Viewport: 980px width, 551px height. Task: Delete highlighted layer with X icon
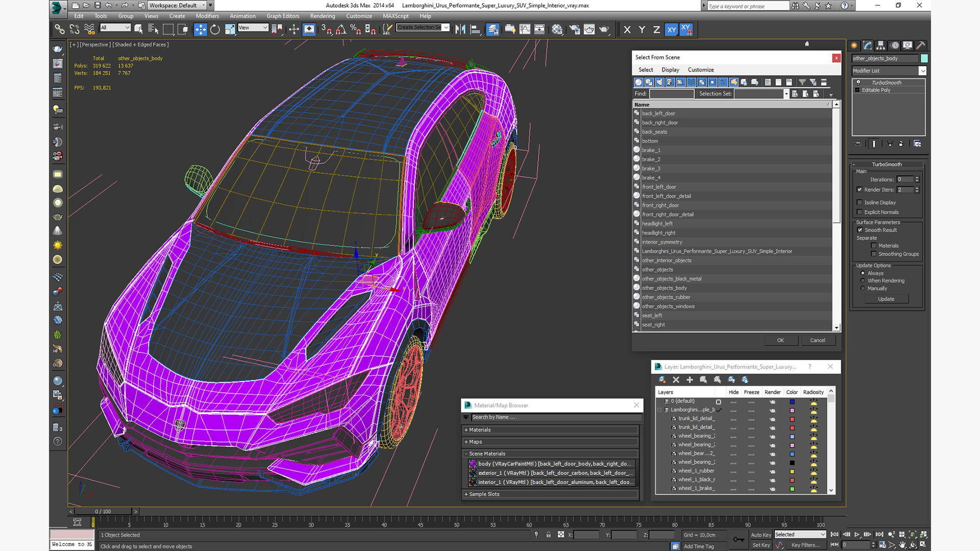point(676,380)
